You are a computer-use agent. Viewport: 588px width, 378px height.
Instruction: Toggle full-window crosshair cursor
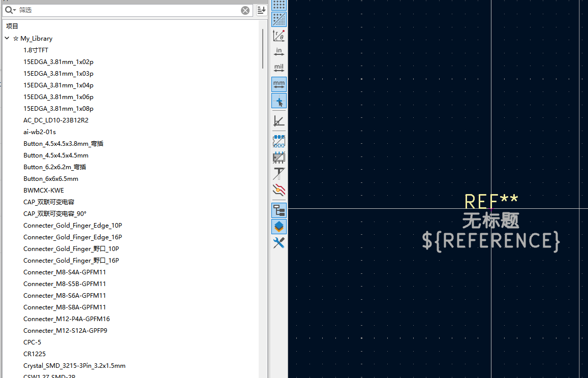coord(279,101)
